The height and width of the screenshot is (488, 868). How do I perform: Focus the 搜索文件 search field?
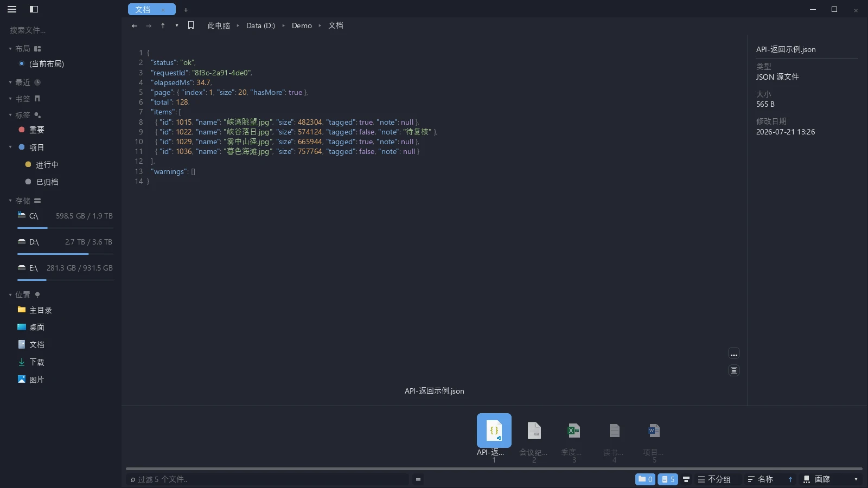(x=61, y=30)
